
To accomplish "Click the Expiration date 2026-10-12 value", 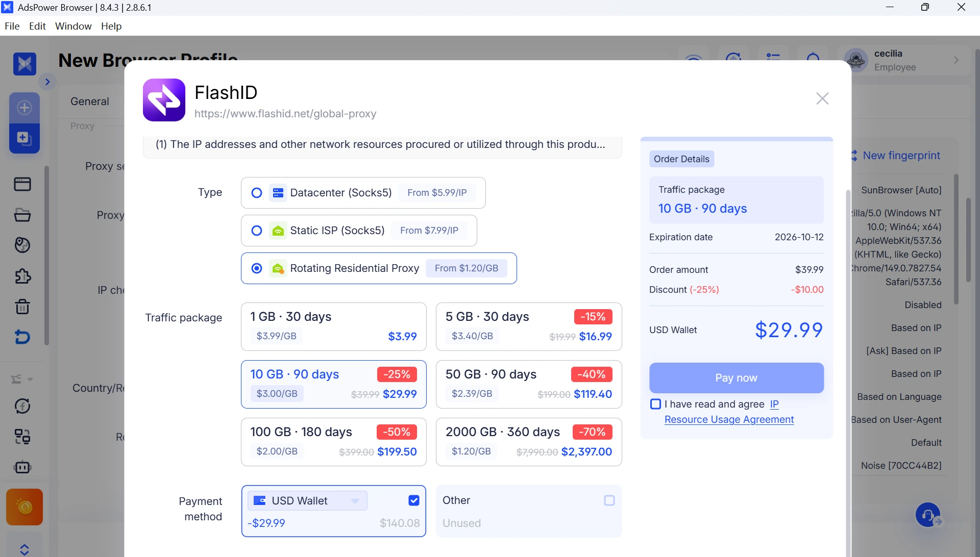I will pyautogui.click(x=799, y=237).
